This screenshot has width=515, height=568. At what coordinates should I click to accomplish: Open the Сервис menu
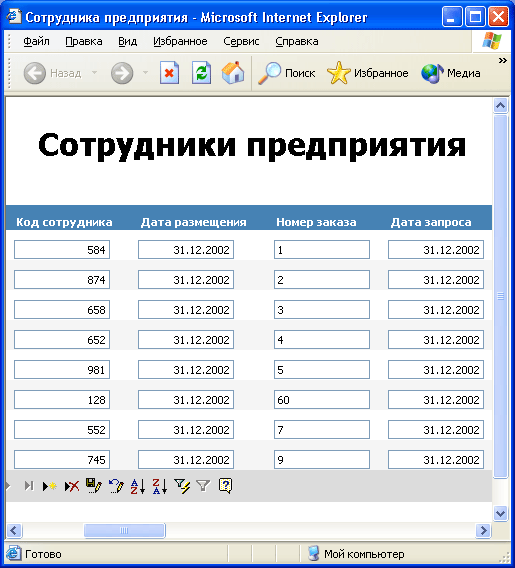(x=241, y=41)
